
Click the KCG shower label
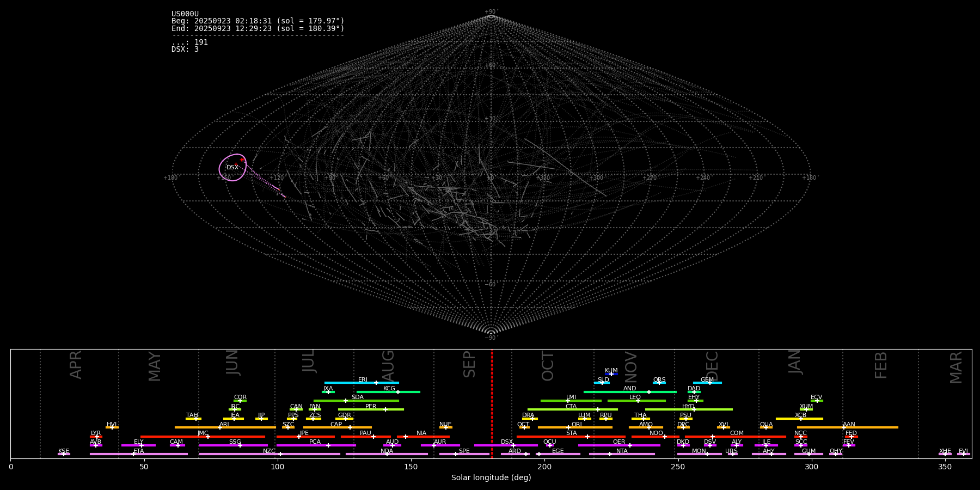(x=389, y=389)
